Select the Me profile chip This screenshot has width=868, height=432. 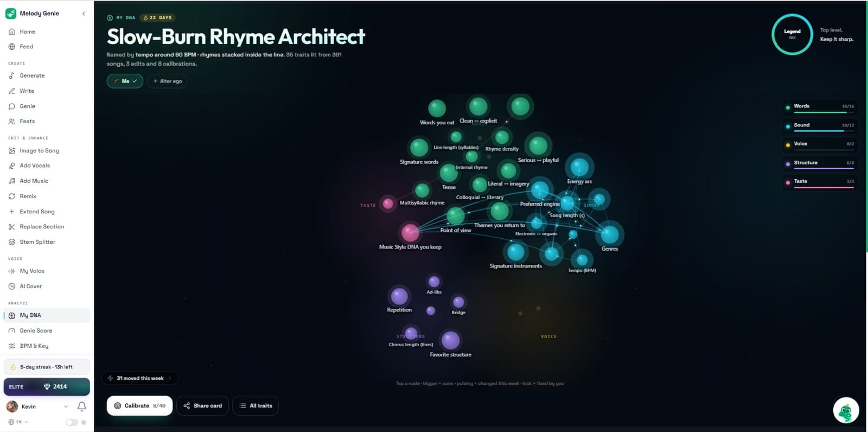coord(125,81)
